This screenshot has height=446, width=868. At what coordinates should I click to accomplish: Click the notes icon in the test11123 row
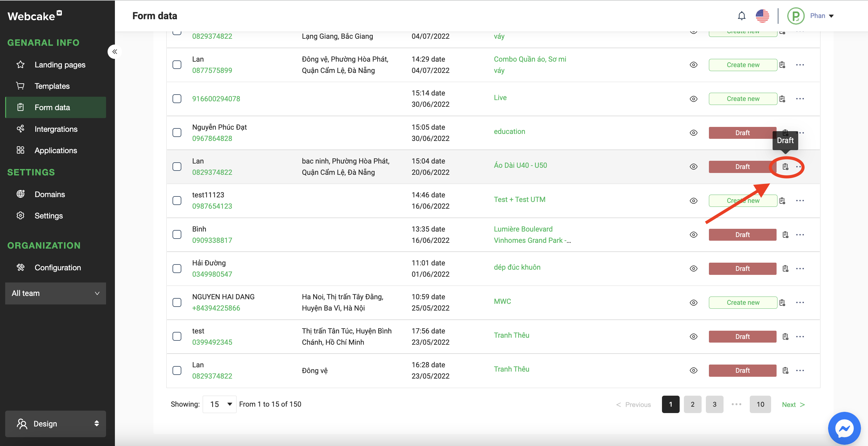tap(782, 201)
